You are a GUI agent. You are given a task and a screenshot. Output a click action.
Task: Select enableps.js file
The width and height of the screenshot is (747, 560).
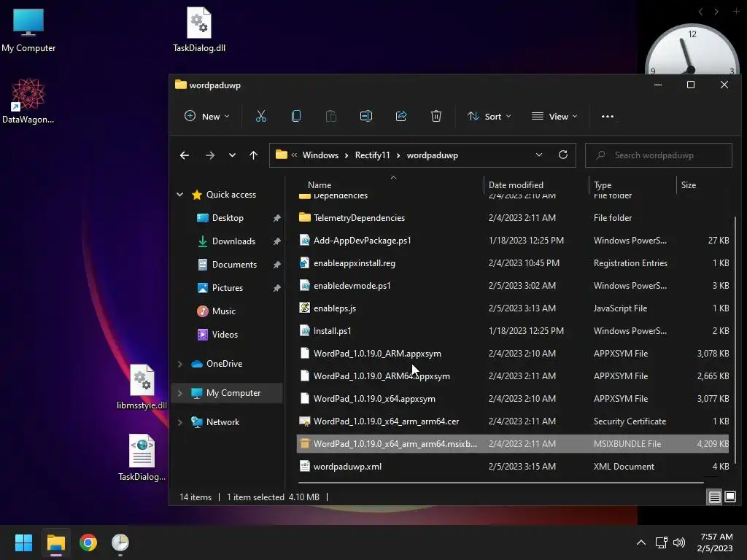[x=513, y=308]
